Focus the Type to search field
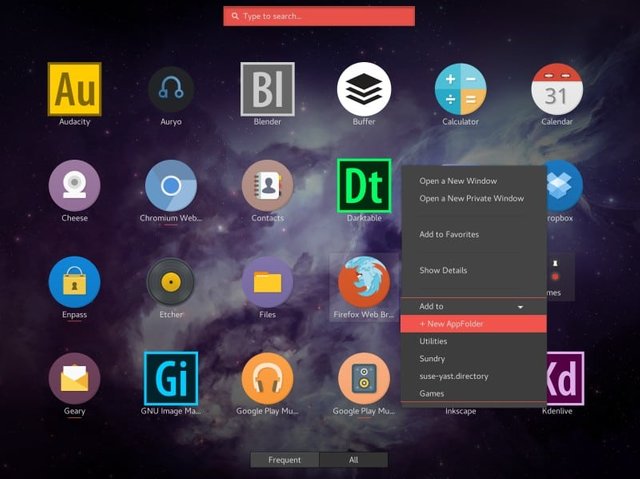 (319, 16)
